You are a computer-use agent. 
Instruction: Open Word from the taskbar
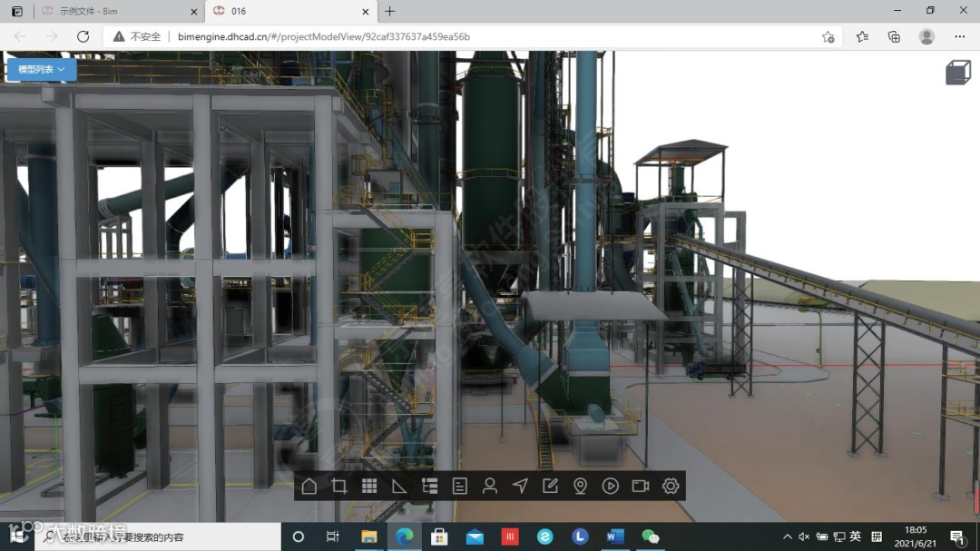[615, 536]
